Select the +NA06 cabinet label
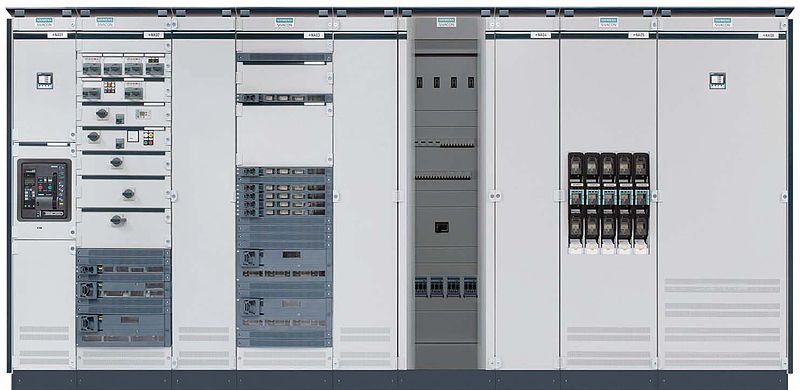This screenshot has height=390, width=800. [768, 35]
